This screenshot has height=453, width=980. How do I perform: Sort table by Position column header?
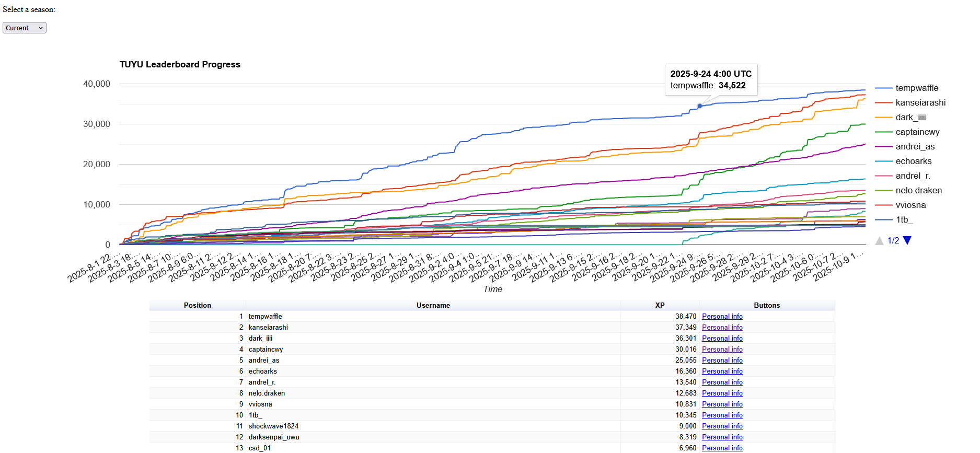[x=198, y=305]
